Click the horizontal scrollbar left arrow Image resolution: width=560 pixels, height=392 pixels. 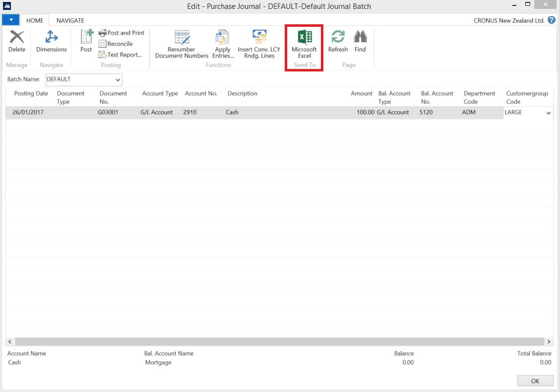click(10, 341)
